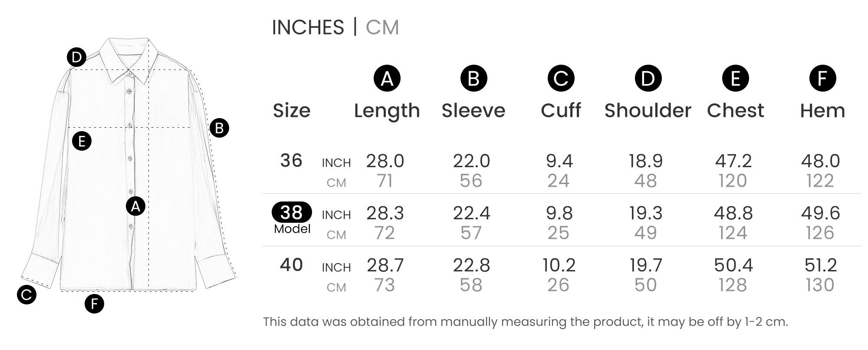Click the B marker beside the shirt sleeve
Screen dimensions: 868x350
pyautogui.click(x=219, y=128)
